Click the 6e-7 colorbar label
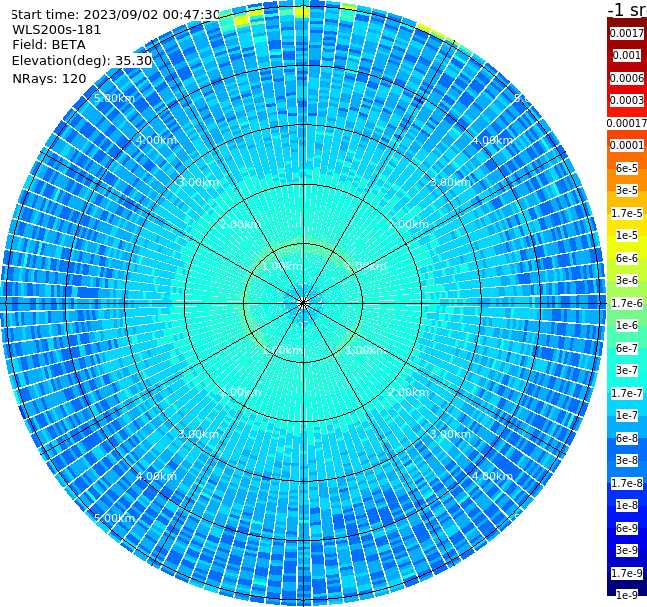647x607 pixels. (627, 348)
